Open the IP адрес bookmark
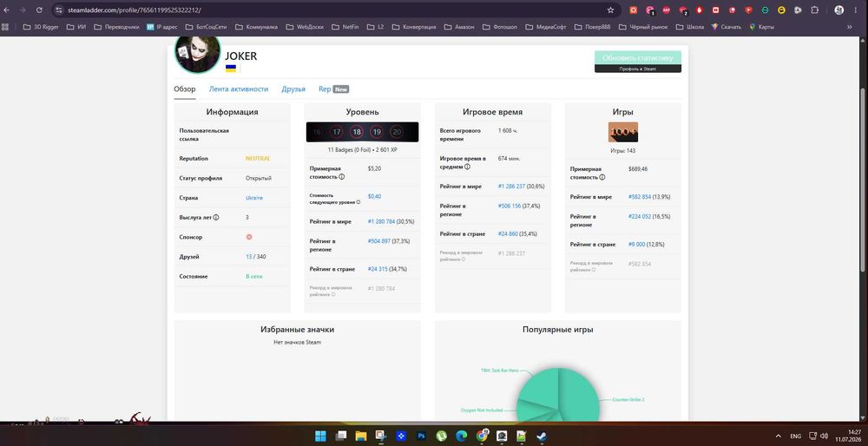The image size is (868, 446). coord(162,27)
